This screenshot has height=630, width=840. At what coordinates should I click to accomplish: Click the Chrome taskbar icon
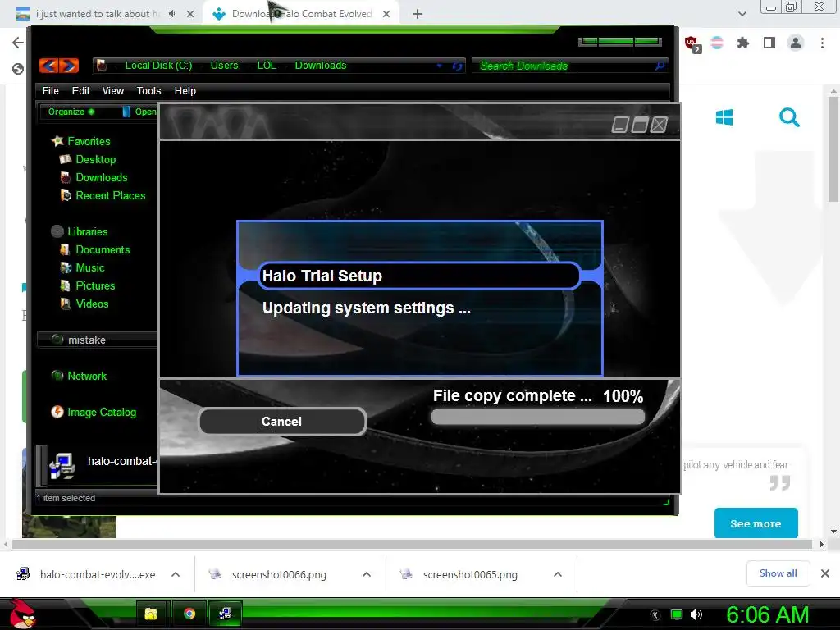[x=189, y=614]
